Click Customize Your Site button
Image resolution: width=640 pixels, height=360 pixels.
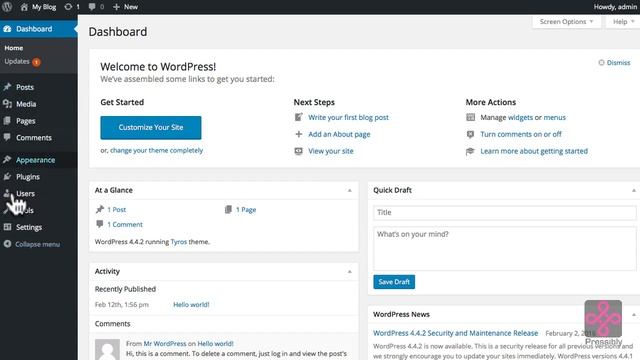click(151, 127)
